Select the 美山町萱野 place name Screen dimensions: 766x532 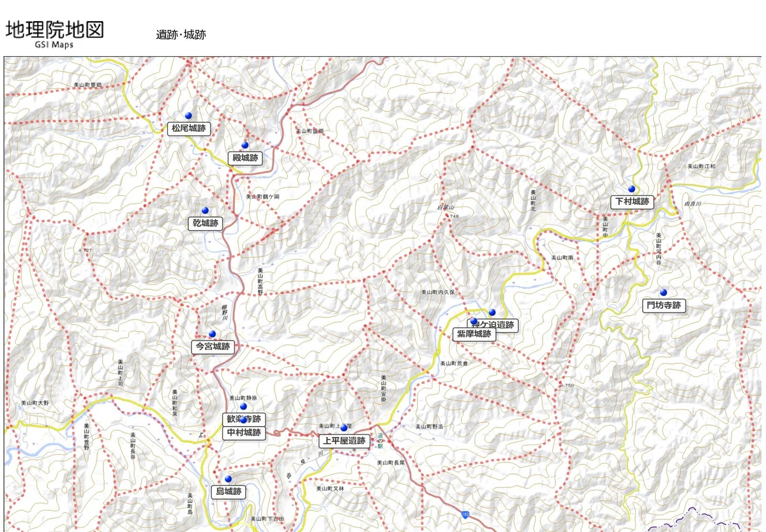point(86,437)
